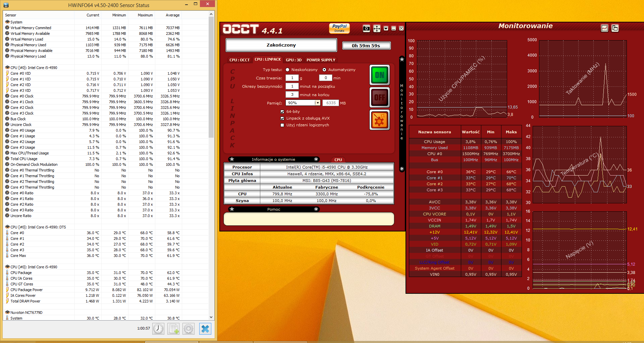The width and height of the screenshot is (644, 343).
Task: Stop the test with the red OFF button
Action: click(380, 97)
